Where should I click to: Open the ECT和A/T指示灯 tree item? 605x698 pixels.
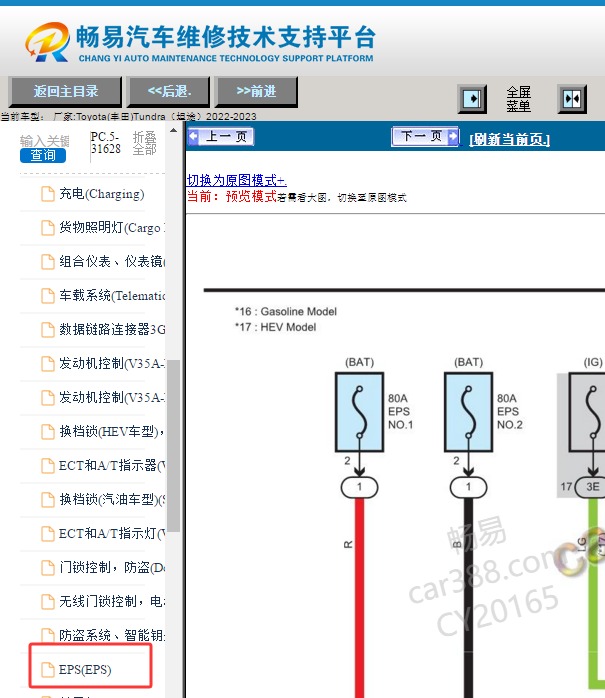coord(111,533)
